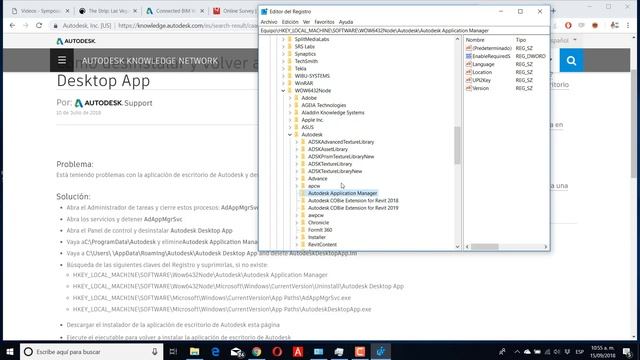Click the Windows search box
This screenshot has height=360, width=640.
91,351
